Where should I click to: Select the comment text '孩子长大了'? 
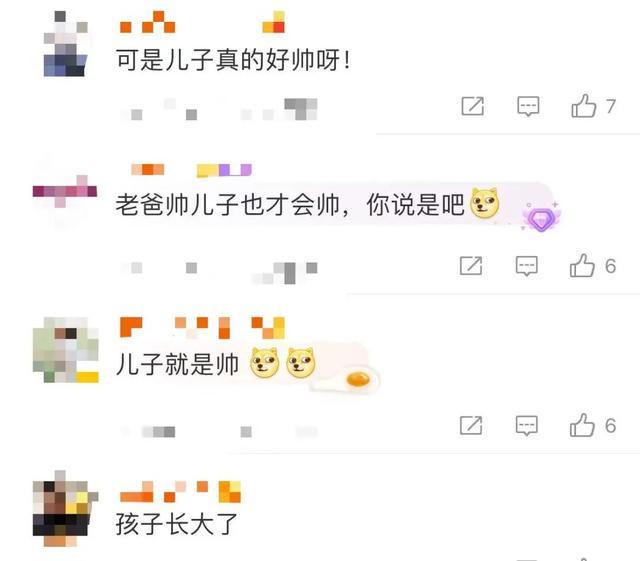click(176, 524)
